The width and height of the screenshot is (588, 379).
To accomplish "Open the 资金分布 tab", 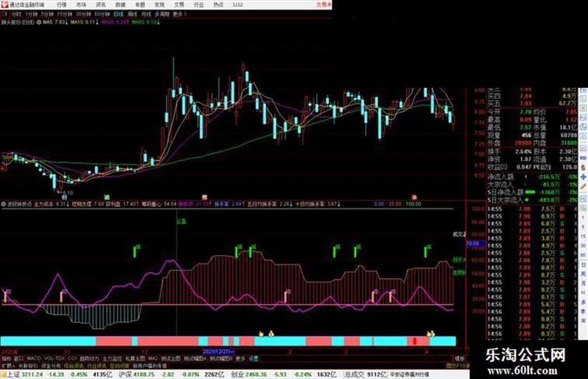I will pos(51,365).
